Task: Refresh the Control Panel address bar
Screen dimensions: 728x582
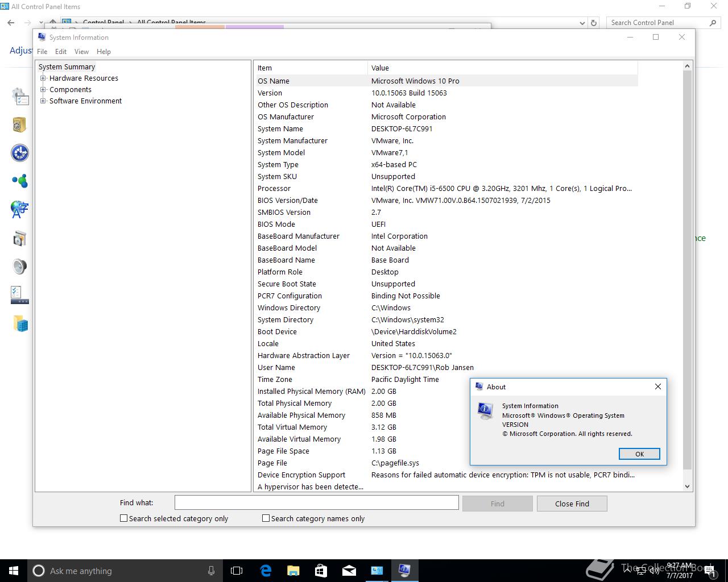Action: coord(594,23)
